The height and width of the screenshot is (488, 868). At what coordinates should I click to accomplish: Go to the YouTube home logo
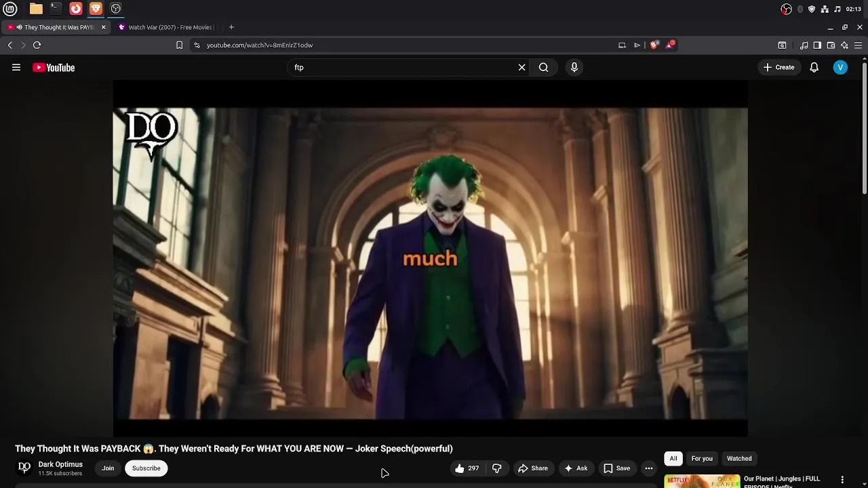pyautogui.click(x=54, y=67)
